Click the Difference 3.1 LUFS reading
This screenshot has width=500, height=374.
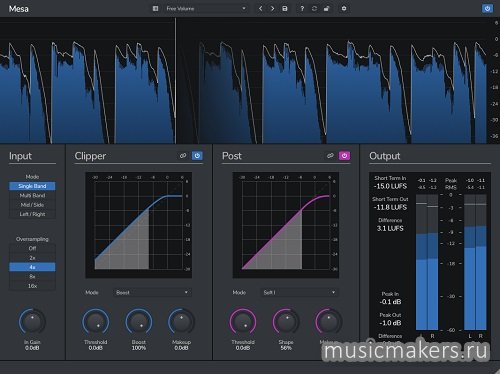tap(390, 228)
